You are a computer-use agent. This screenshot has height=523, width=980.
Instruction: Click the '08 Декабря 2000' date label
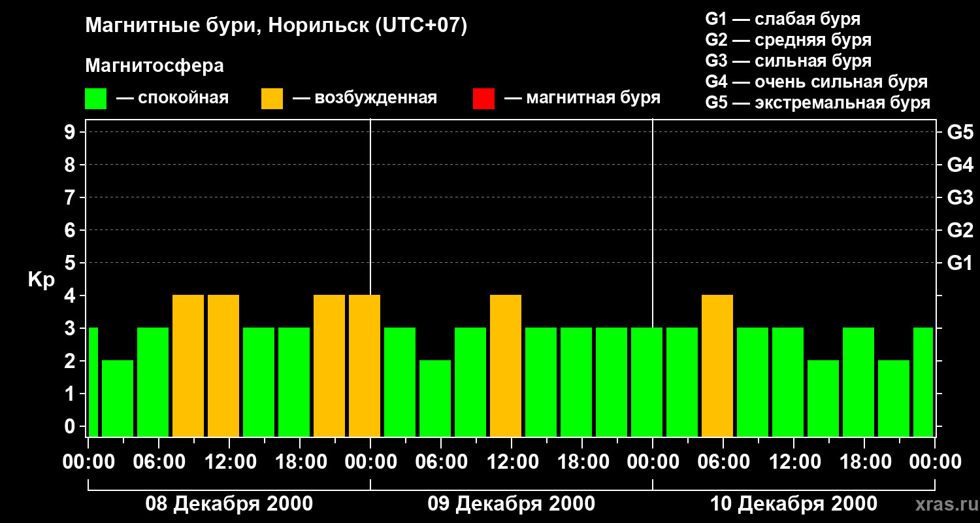pyautogui.click(x=229, y=504)
